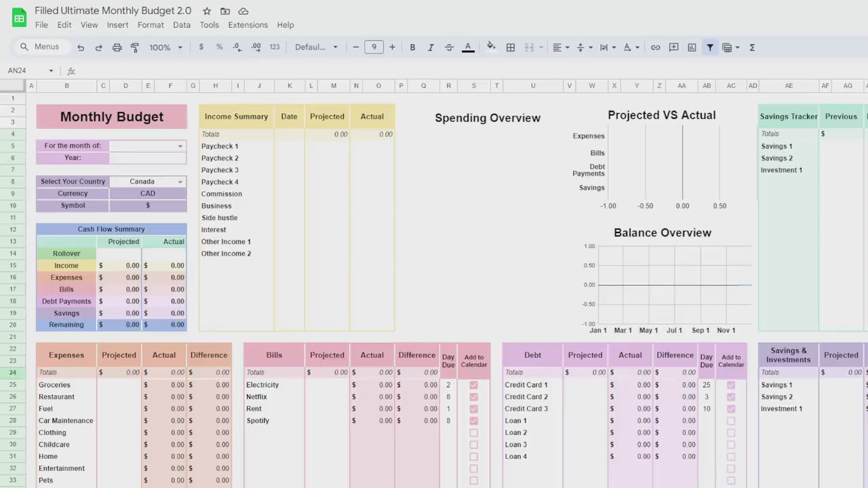Screen dimensions: 868x488
Task: Insert a chart via the toolbar icon
Action: (x=692, y=47)
